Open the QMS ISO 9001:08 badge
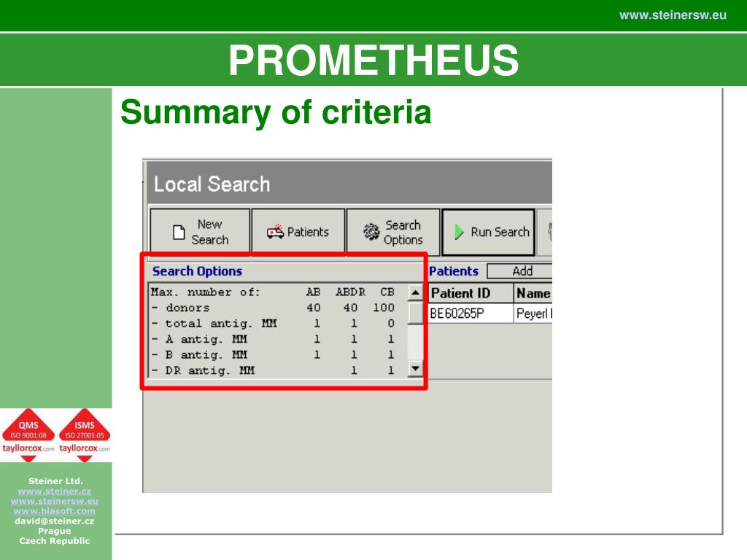747x560 pixels. [28, 435]
